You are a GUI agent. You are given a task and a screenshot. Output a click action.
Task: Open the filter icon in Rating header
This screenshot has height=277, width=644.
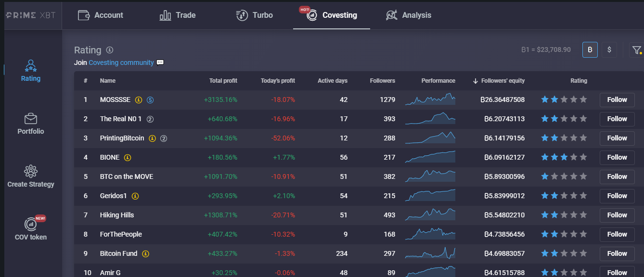(x=636, y=50)
